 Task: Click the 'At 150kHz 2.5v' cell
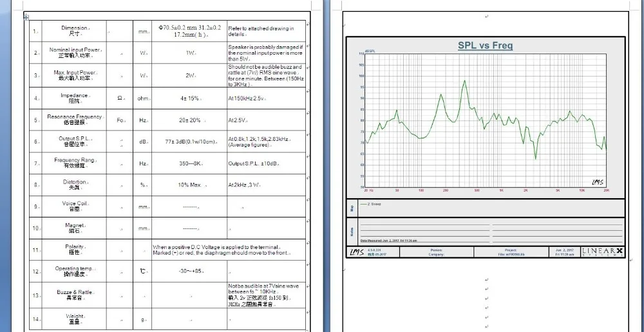pyautogui.click(x=266, y=98)
